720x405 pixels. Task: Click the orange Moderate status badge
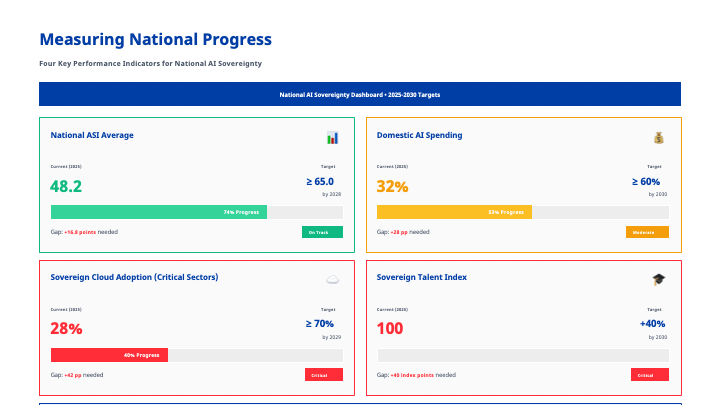[648, 232]
